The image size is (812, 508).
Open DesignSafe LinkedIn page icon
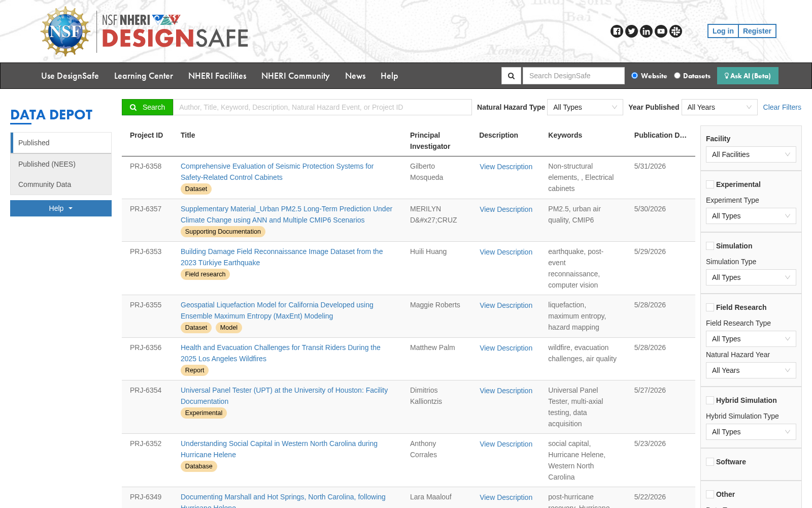(x=646, y=31)
